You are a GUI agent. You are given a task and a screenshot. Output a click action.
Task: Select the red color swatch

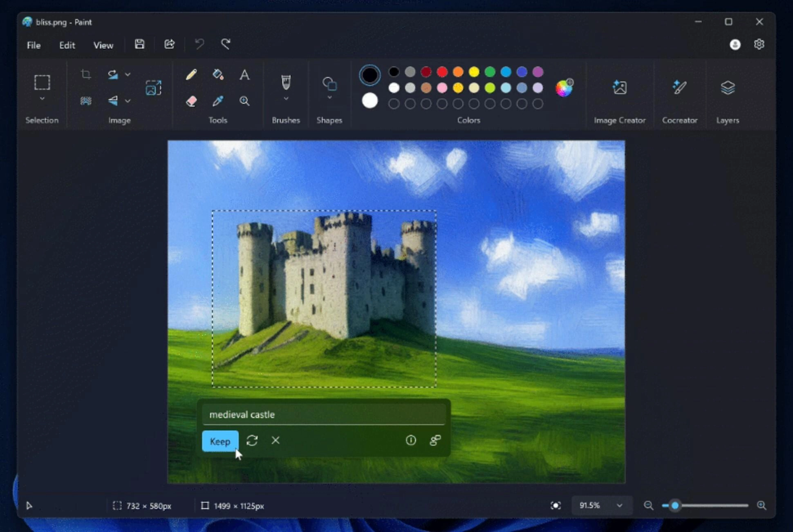pos(442,72)
